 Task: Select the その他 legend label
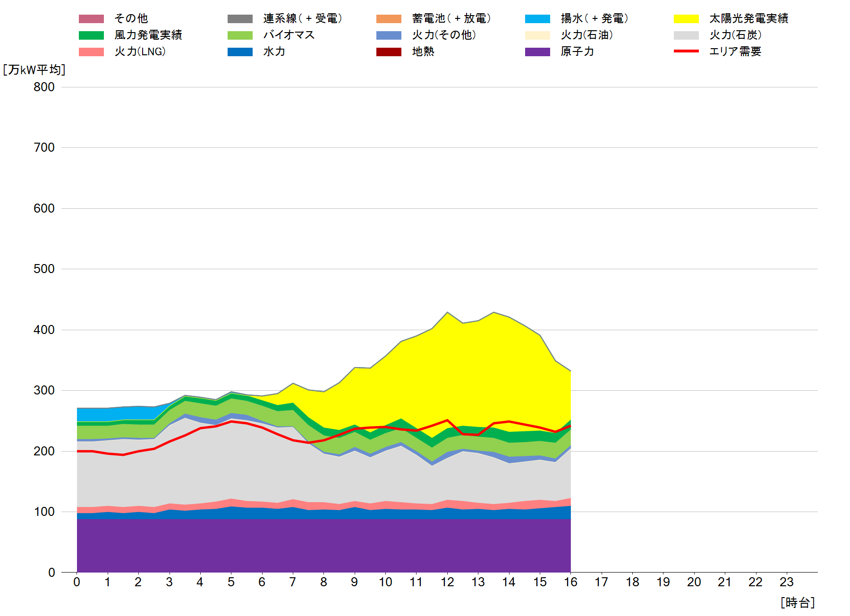point(131,18)
